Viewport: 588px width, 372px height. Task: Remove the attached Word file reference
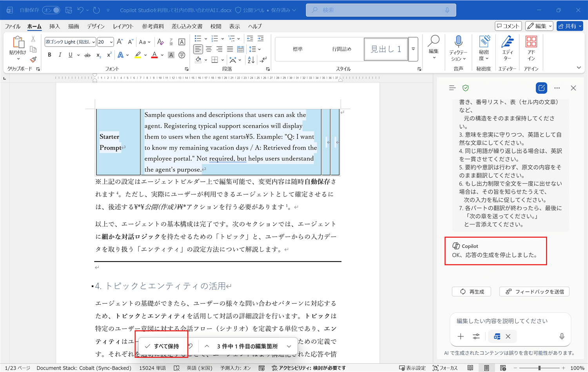coord(508,336)
